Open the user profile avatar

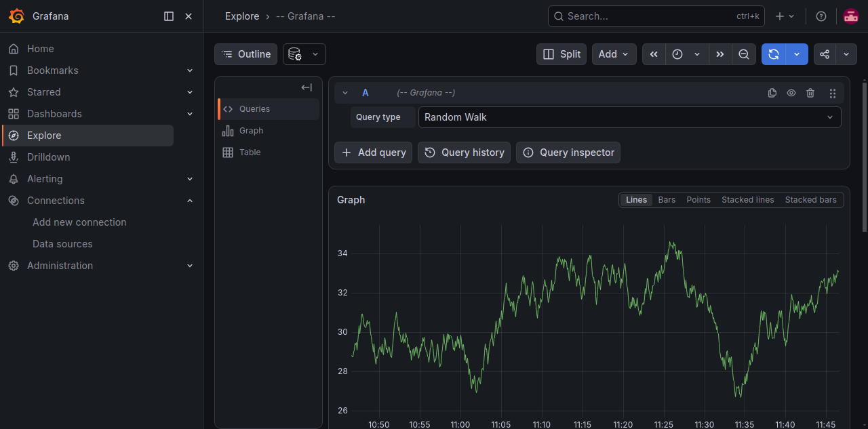click(851, 16)
